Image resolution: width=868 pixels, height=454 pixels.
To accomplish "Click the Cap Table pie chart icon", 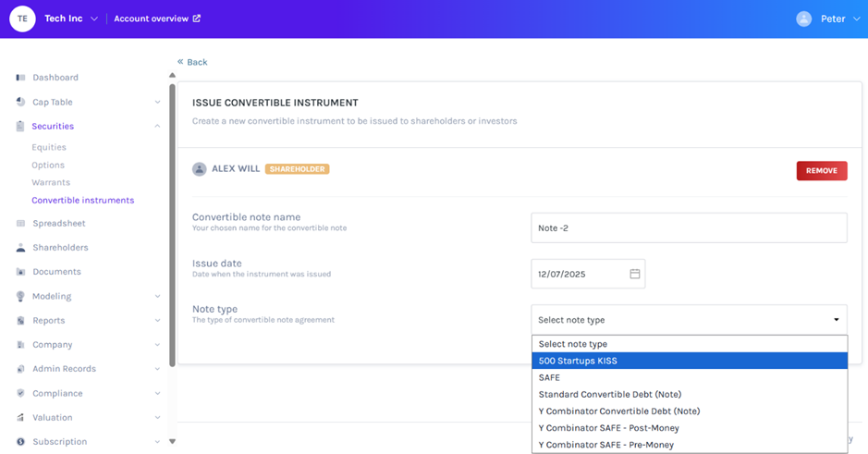I will pyautogui.click(x=20, y=102).
